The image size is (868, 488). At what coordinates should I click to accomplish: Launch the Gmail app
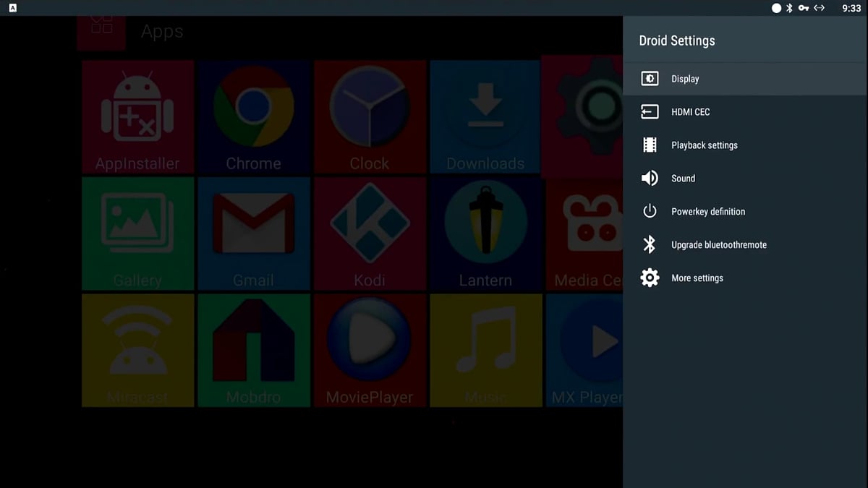click(x=253, y=234)
